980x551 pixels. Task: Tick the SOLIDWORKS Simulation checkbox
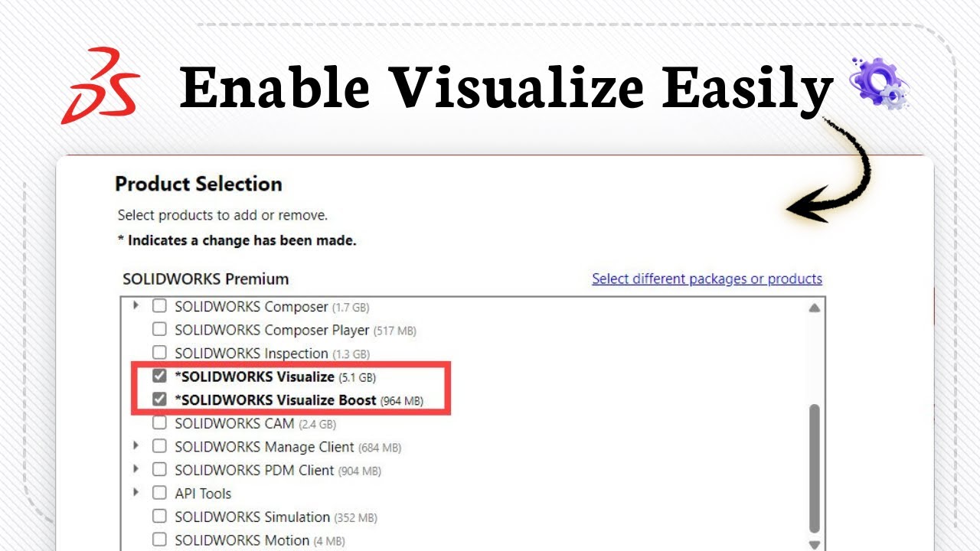tap(159, 517)
